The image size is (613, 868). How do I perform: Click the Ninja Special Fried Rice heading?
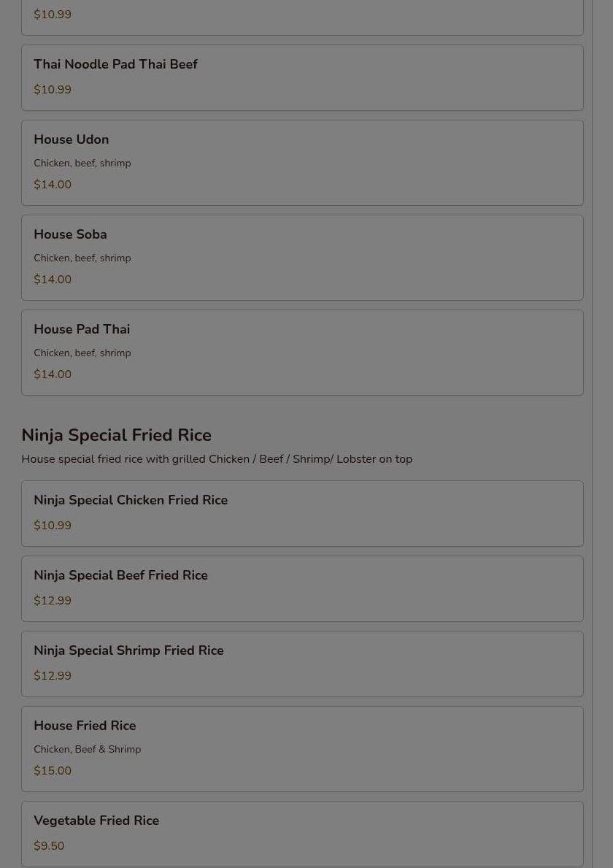[x=116, y=435]
